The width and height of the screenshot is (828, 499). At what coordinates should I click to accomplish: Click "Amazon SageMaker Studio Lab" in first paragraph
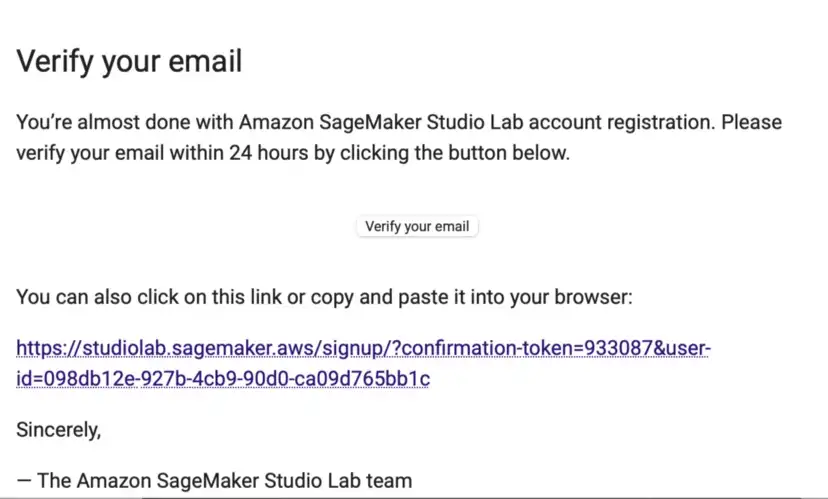381,122
